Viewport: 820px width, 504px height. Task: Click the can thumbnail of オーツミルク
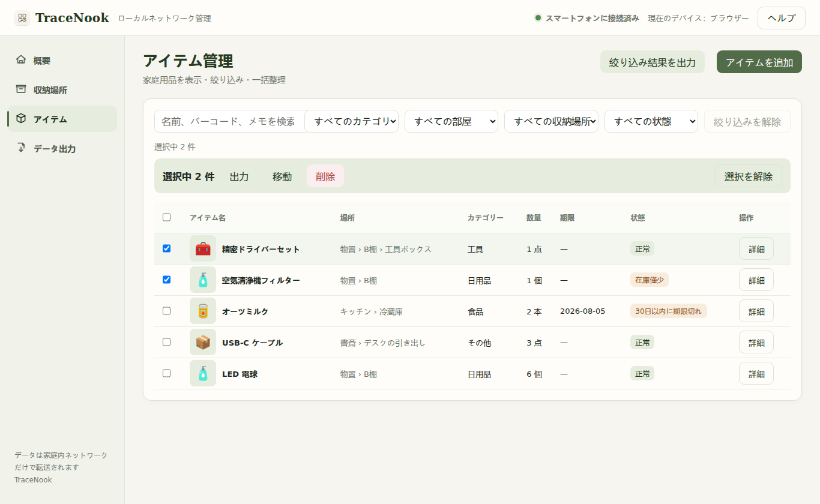coord(203,311)
